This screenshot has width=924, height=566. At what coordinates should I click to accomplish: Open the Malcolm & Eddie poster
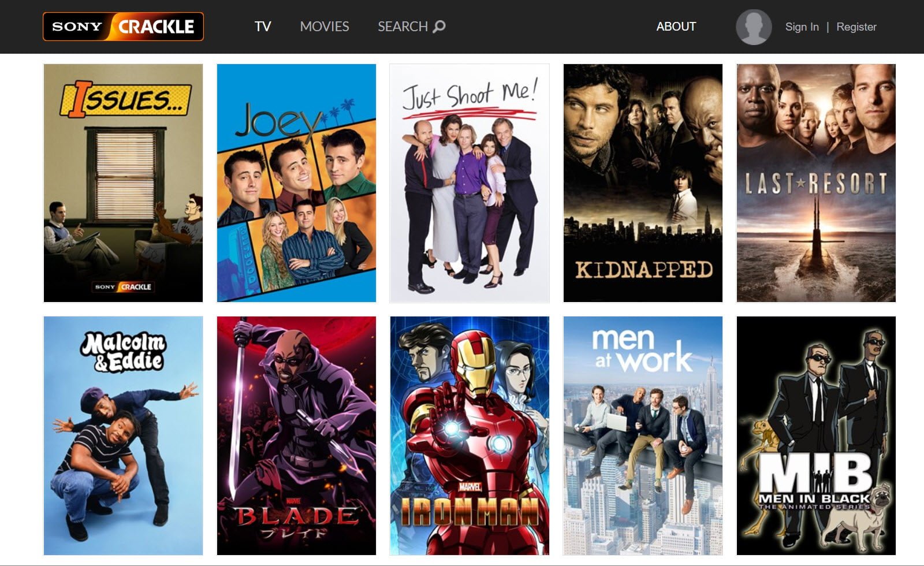click(123, 435)
